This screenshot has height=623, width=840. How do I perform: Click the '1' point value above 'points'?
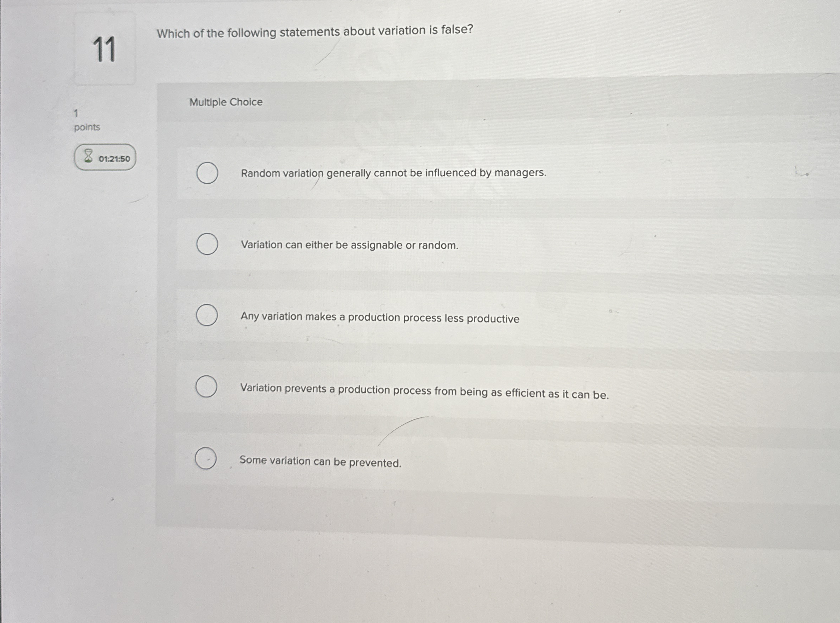[76, 114]
